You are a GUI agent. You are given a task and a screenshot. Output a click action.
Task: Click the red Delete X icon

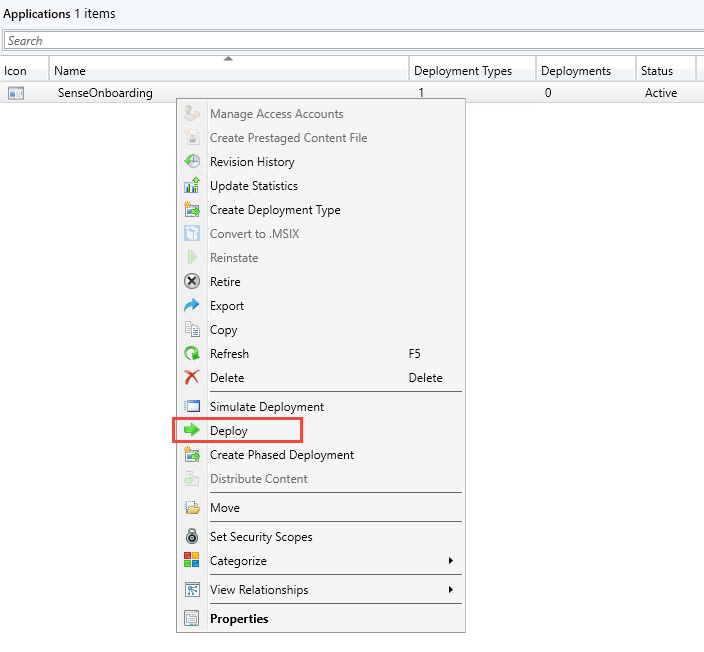[193, 378]
